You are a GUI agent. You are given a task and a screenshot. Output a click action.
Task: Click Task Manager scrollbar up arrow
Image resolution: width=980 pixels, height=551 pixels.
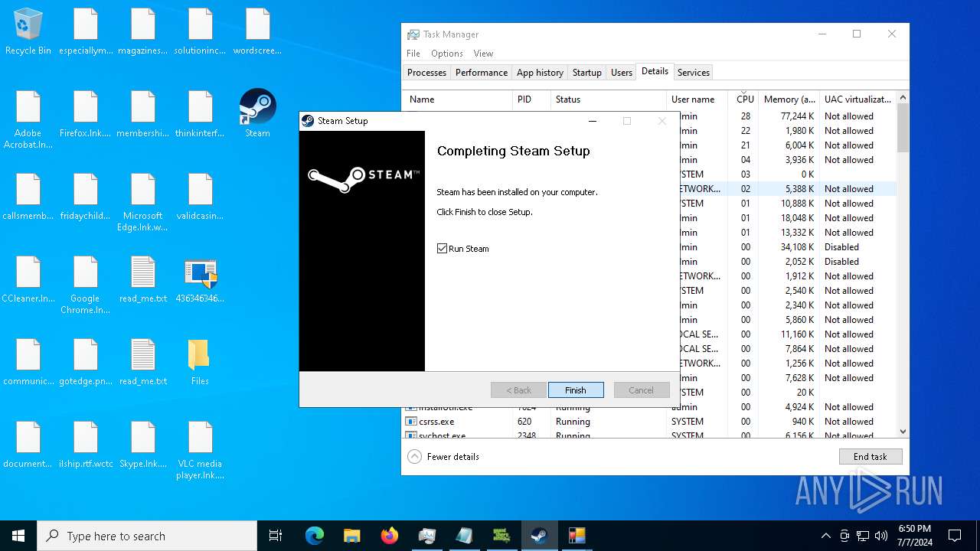903,97
